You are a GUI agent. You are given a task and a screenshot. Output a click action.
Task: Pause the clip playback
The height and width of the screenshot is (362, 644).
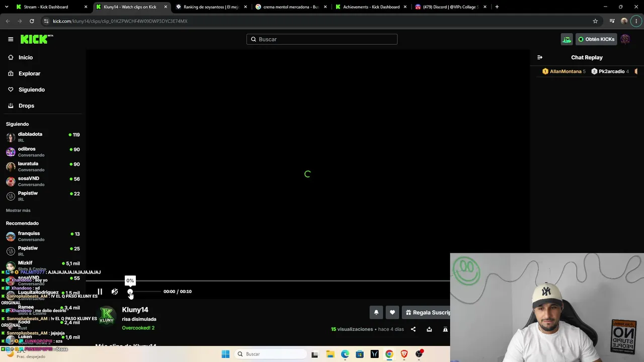[x=100, y=292]
